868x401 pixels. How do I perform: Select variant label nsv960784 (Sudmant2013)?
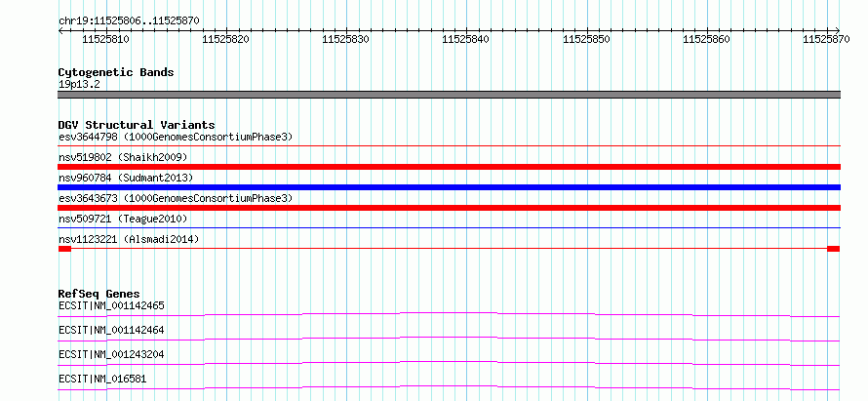click(x=126, y=178)
